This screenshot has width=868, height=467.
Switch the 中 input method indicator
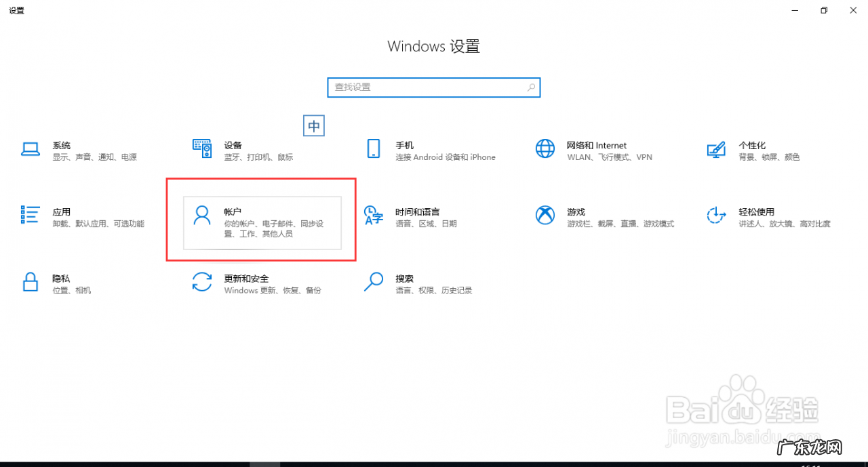313,125
